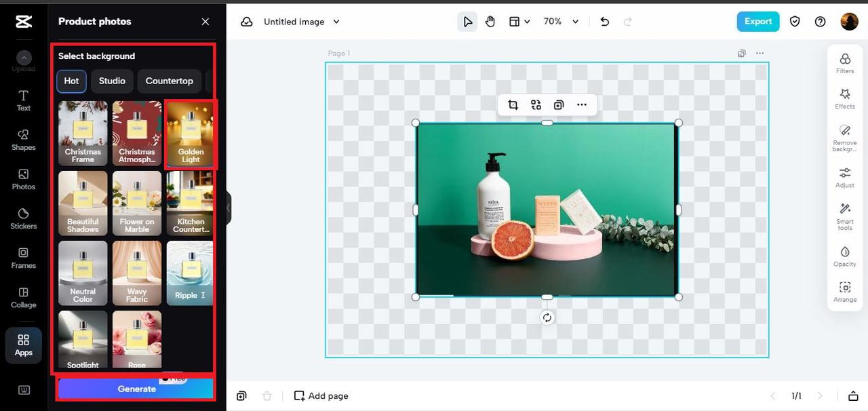
Task: Open the user profile avatar
Action: [x=849, y=22]
